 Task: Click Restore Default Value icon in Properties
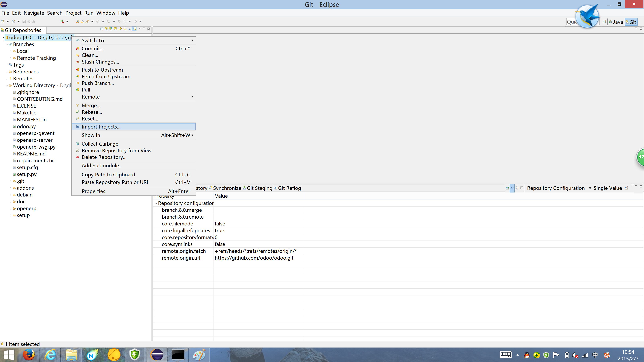(x=522, y=188)
